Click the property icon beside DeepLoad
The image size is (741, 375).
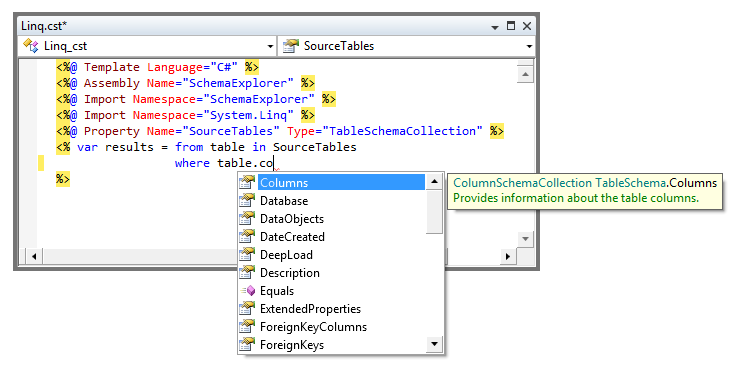pyautogui.click(x=247, y=254)
